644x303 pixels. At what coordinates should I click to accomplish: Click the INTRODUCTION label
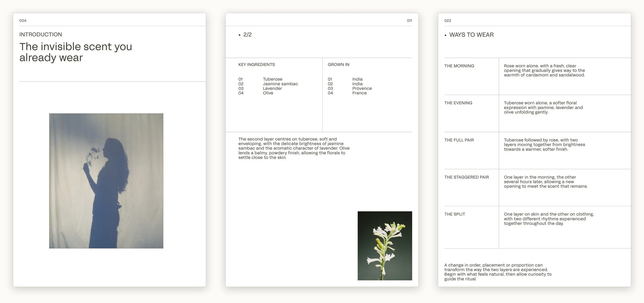(41, 34)
